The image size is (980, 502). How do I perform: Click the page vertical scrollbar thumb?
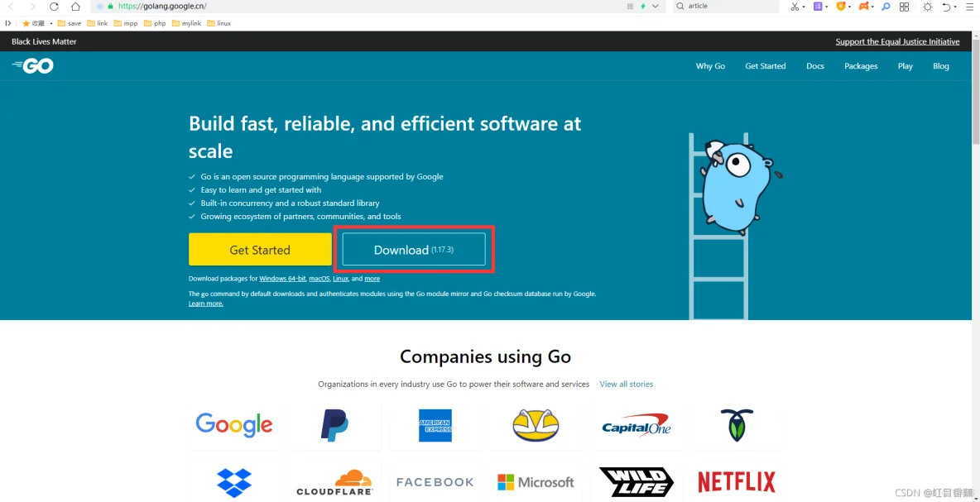pos(975,90)
